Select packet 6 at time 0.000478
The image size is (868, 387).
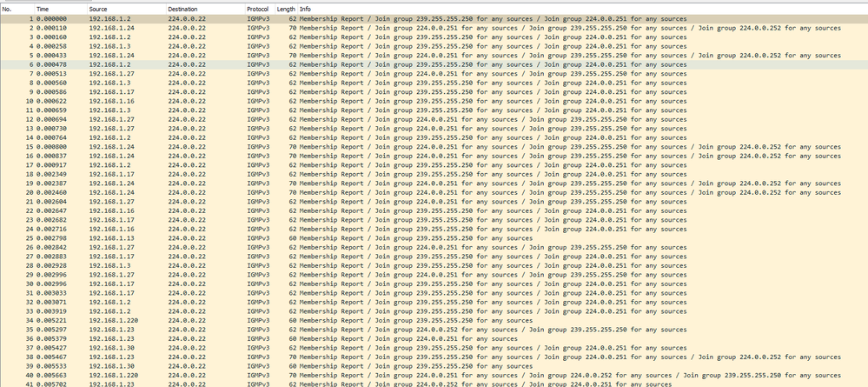pos(434,64)
